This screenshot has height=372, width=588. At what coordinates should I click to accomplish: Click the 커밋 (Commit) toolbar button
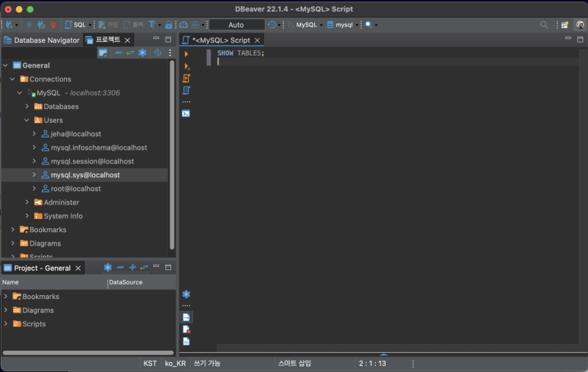tap(108, 25)
